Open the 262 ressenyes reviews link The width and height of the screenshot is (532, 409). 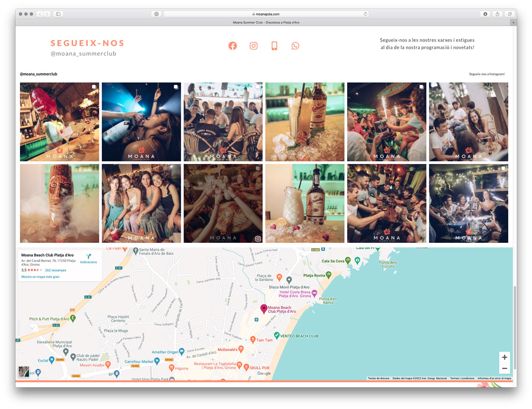tap(55, 270)
